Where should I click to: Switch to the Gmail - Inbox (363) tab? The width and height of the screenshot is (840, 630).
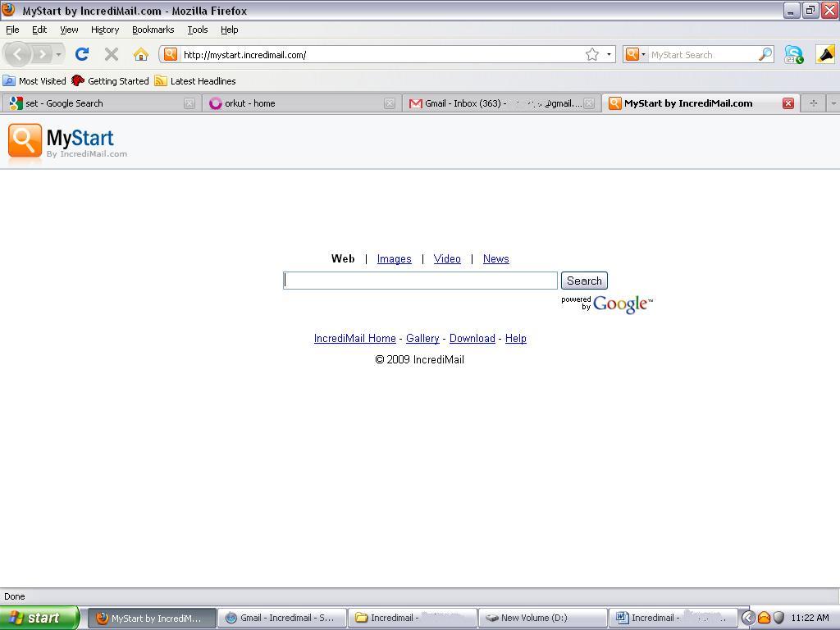click(x=501, y=103)
